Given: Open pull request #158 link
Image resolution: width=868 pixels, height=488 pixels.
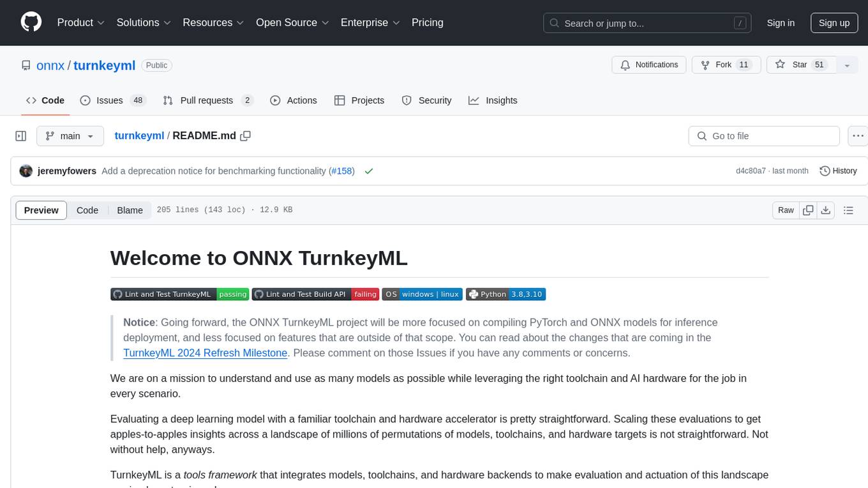Looking at the screenshot, I should coord(342,171).
